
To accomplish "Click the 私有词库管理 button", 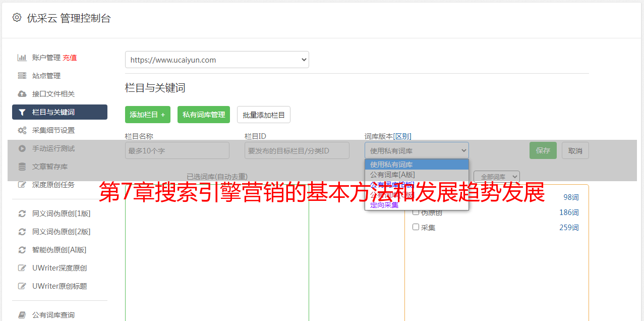I will 204,115.
